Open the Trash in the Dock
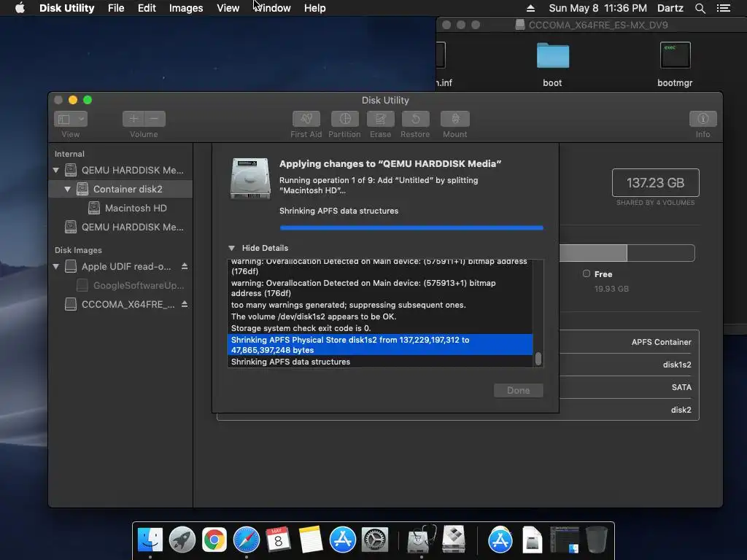 (x=597, y=540)
